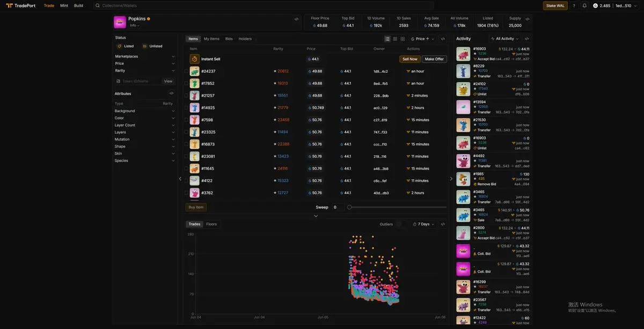Switch to My Items tab
This screenshot has width=644, height=329.
click(x=211, y=39)
